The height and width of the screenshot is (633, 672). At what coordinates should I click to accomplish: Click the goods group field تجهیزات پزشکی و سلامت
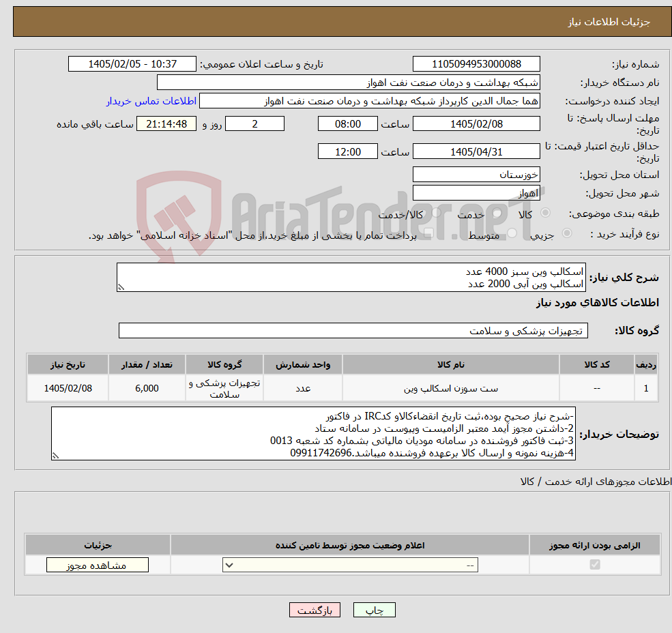point(353,330)
